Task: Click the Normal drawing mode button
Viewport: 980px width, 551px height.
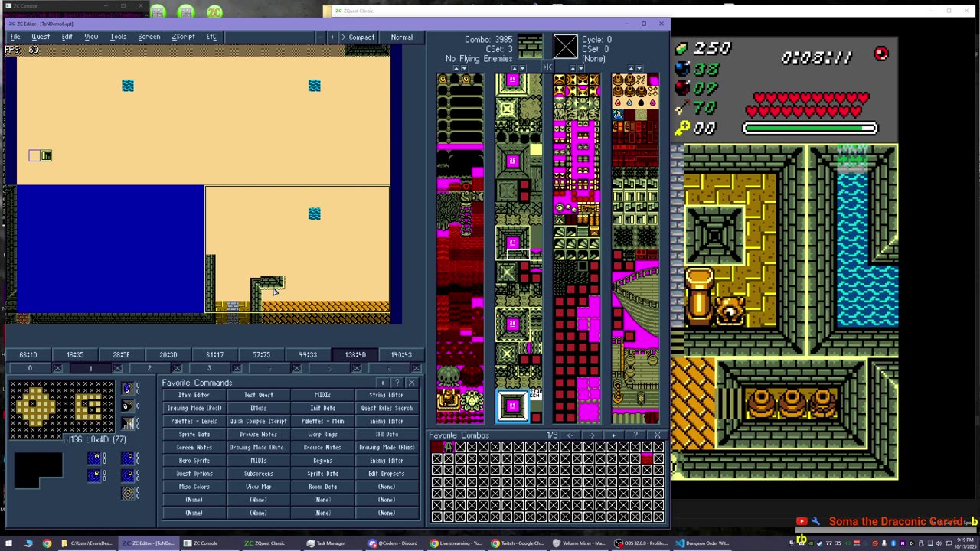Action: (402, 37)
